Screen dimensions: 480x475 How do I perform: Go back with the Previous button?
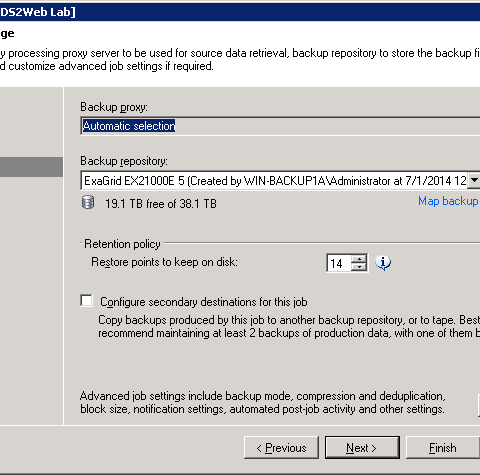coord(281,448)
